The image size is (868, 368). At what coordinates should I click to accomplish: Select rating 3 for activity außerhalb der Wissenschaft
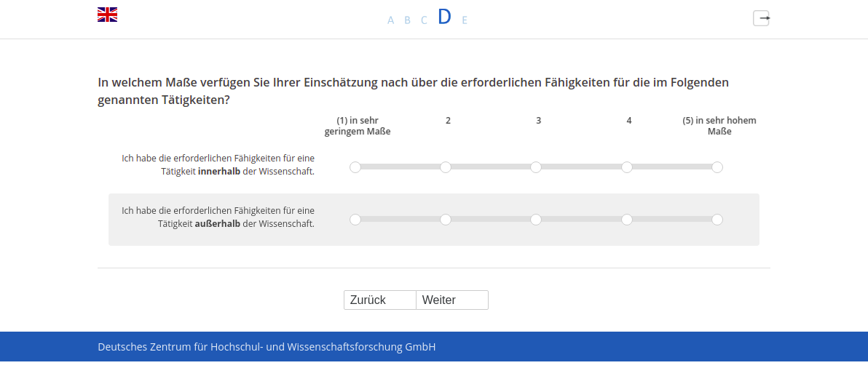click(x=536, y=220)
